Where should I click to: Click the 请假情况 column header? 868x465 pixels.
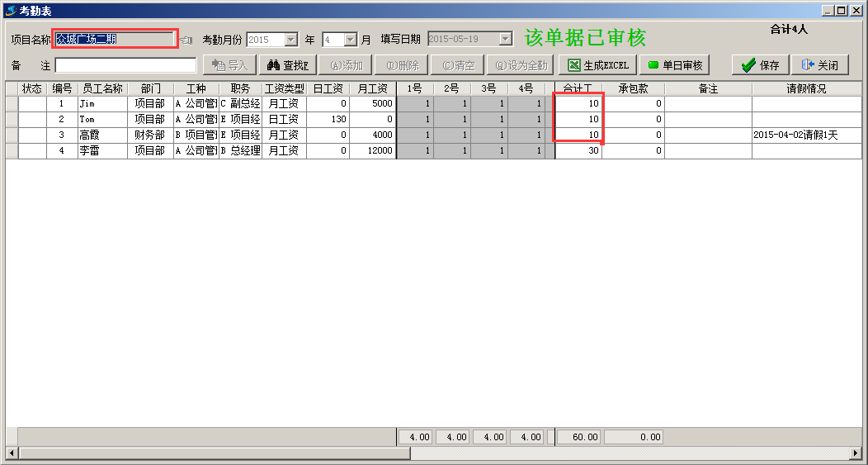tap(805, 88)
